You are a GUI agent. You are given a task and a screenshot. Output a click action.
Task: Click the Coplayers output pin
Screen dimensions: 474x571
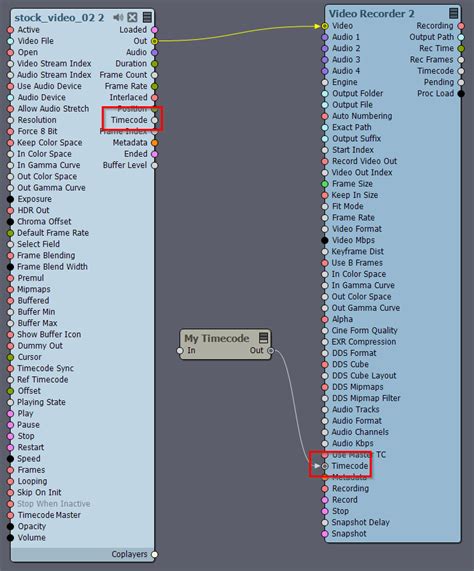pyautogui.click(x=155, y=555)
